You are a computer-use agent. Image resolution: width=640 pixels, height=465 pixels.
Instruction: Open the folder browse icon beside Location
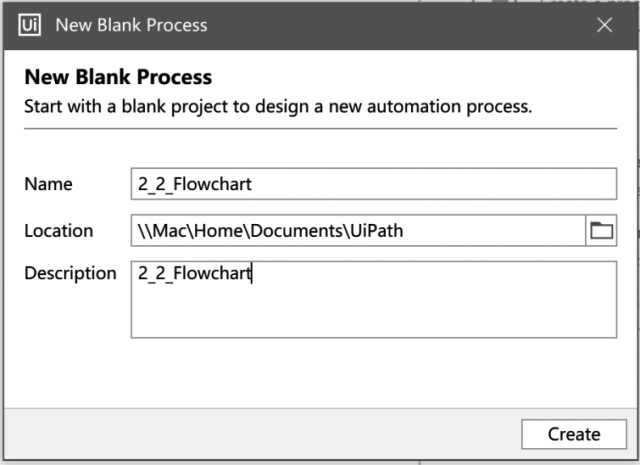click(601, 231)
